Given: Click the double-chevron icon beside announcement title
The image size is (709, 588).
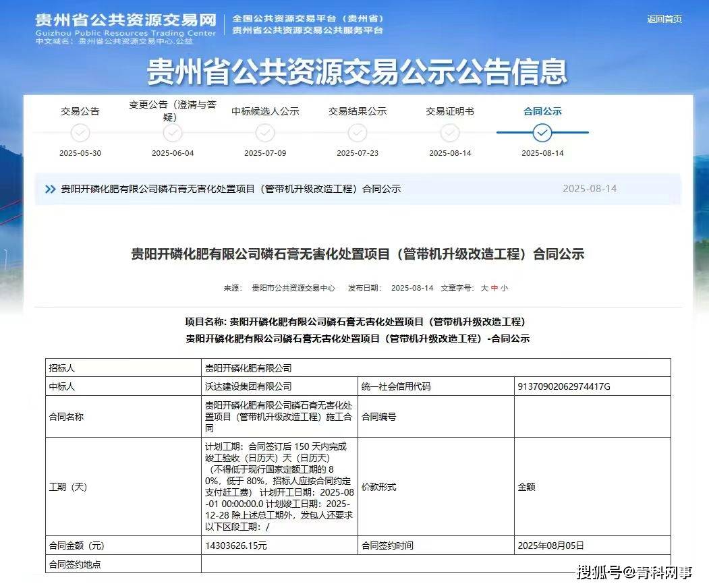Looking at the screenshot, I should 50,189.
